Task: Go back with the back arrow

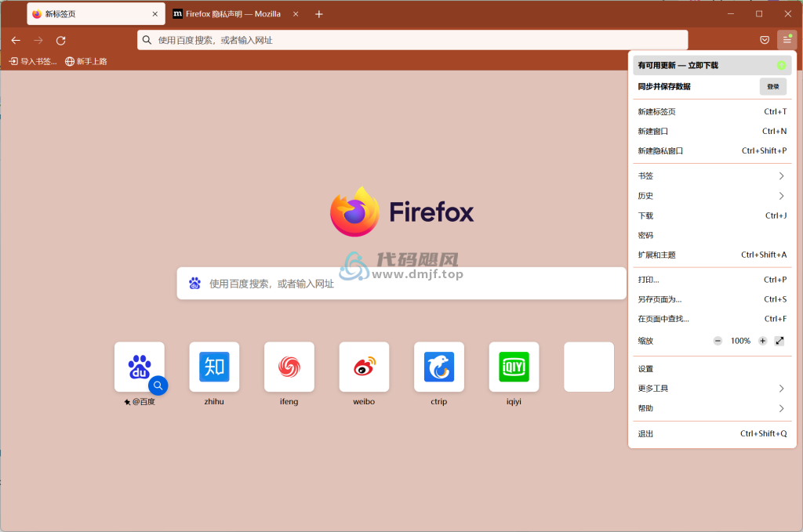Action: point(16,41)
